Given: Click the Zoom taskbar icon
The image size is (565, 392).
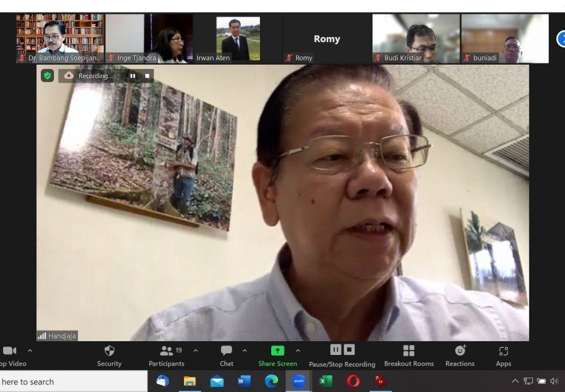Looking at the screenshot, I should 298,381.
